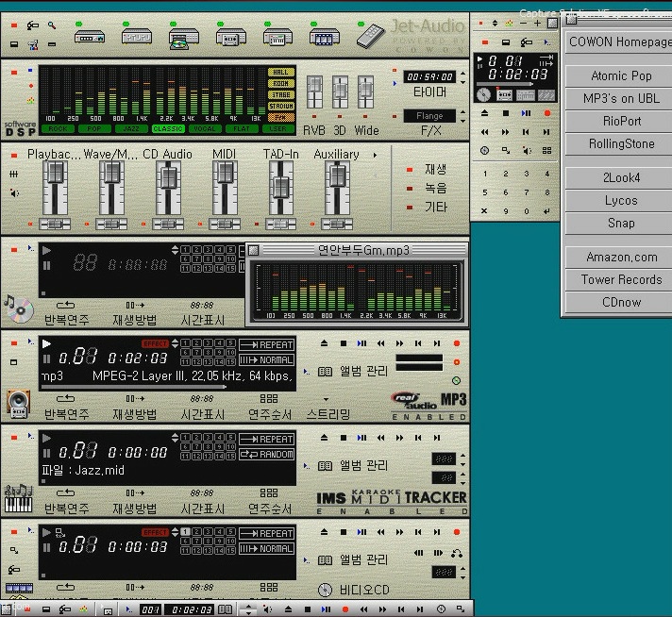Select the 재생 mixer tab

435,170
